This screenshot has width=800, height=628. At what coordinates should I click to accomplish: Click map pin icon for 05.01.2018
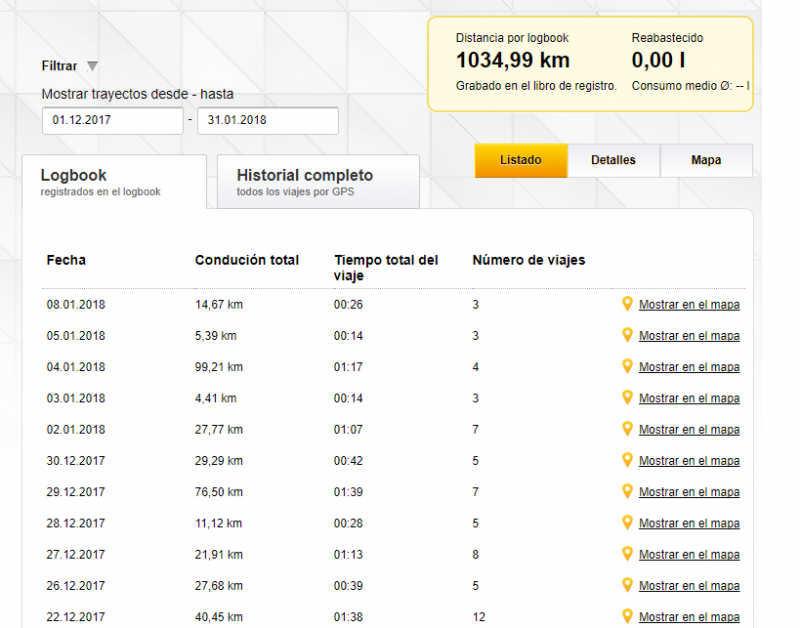pos(628,335)
